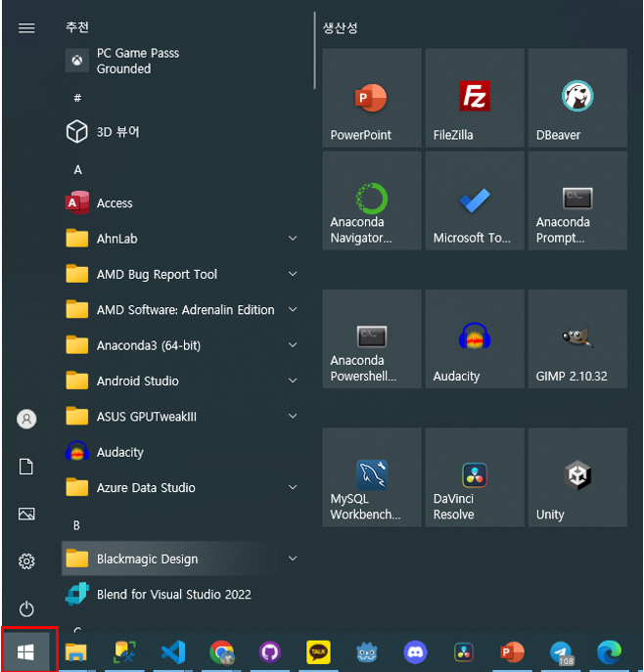Launch the GIMP 2.10.32 tile
Viewport: 644px width, 672px height.
click(x=577, y=339)
